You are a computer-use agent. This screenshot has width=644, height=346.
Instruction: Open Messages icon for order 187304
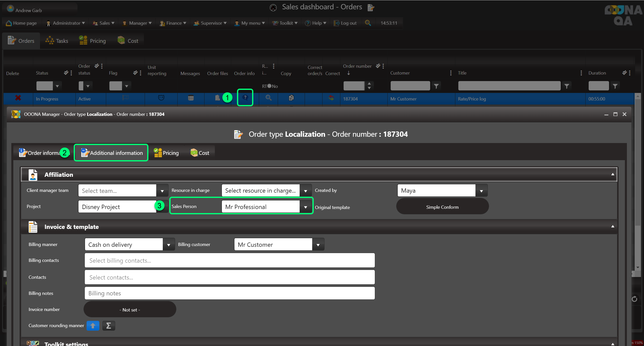[x=191, y=98]
